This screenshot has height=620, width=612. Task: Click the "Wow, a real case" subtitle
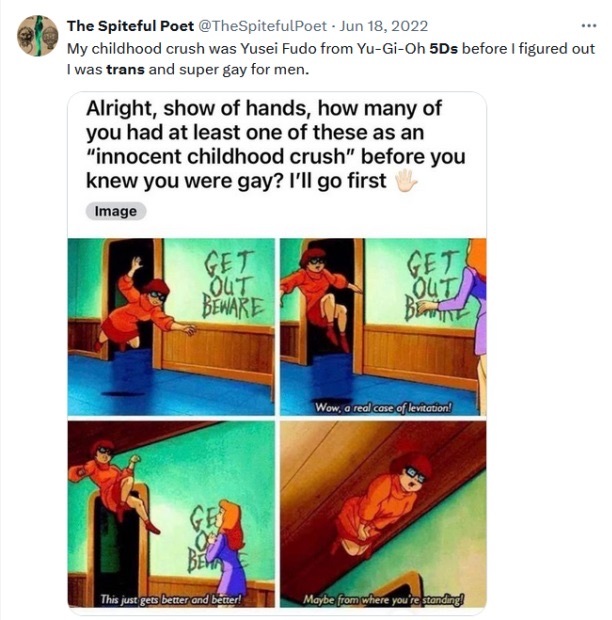pos(383,407)
